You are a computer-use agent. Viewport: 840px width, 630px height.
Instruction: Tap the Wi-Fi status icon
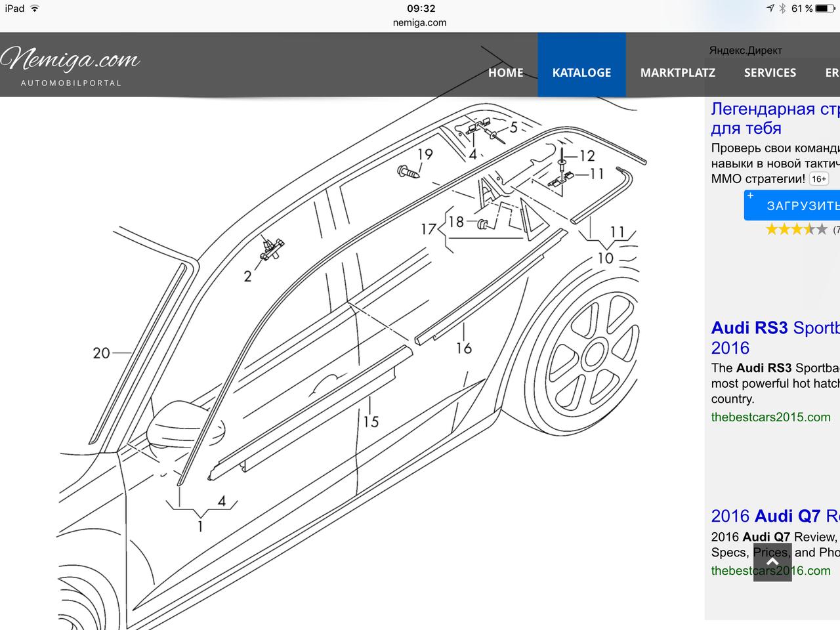35,9
